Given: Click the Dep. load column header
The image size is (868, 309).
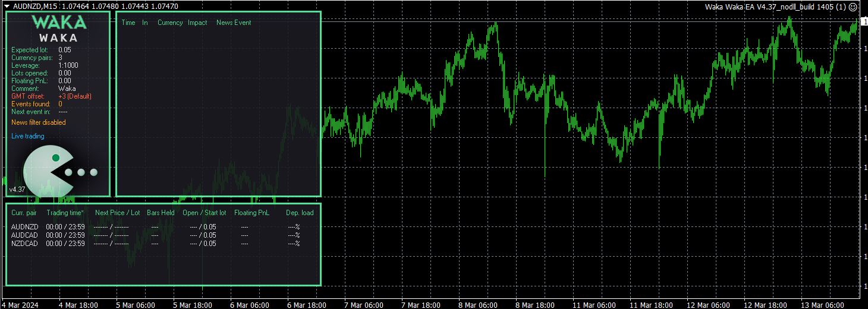Looking at the screenshot, I should [x=300, y=213].
